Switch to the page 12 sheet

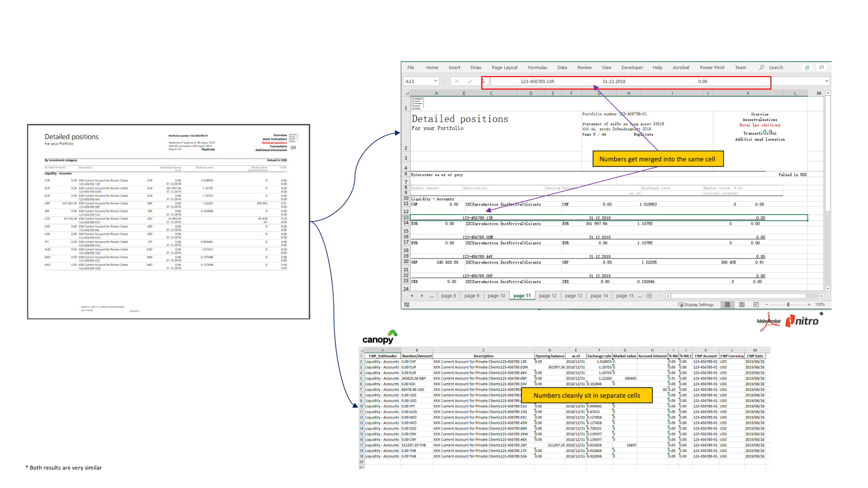point(548,296)
